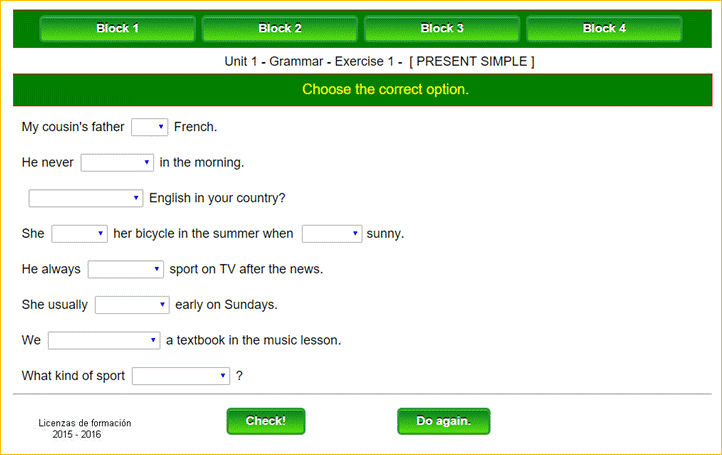Image resolution: width=722 pixels, height=455 pixels.
Task: Click the "Do again." button
Action: (x=443, y=421)
